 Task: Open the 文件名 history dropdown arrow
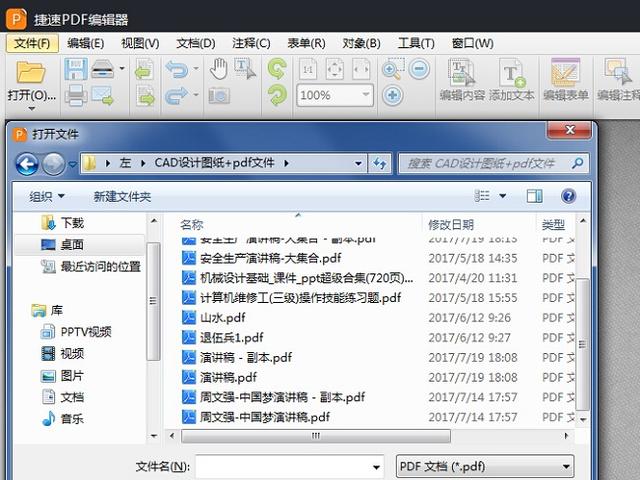[376, 467]
